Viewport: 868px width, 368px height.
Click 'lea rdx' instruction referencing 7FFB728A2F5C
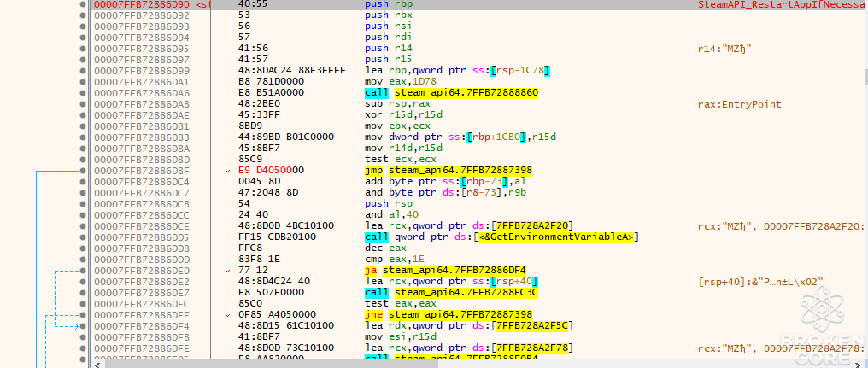click(469, 326)
